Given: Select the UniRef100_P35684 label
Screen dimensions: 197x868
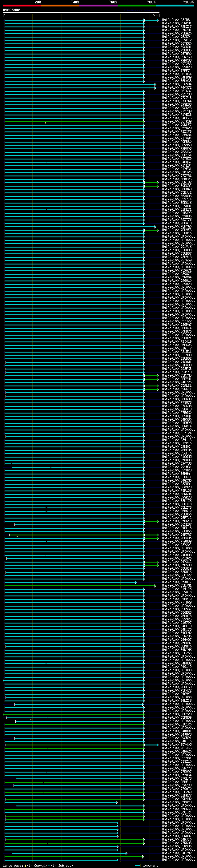Looking at the screenshot, I should tap(176, 135).
